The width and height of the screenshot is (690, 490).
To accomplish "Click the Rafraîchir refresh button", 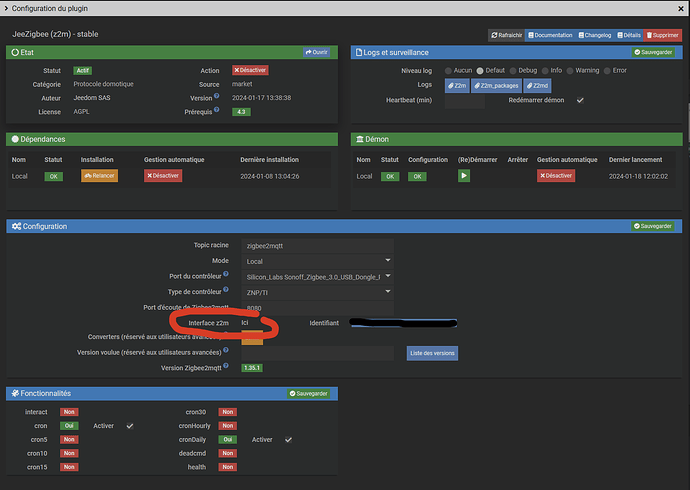I will click(x=506, y=35).
